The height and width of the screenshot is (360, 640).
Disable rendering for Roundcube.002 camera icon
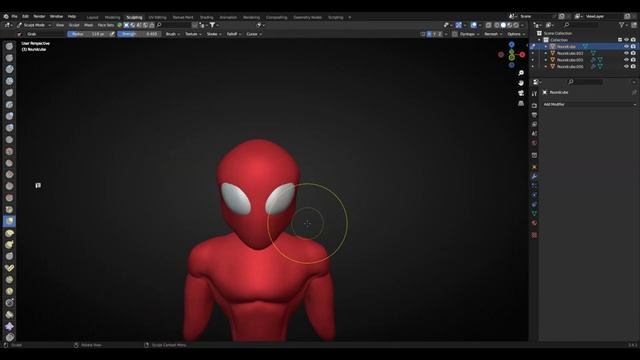[x=633, y=53]
